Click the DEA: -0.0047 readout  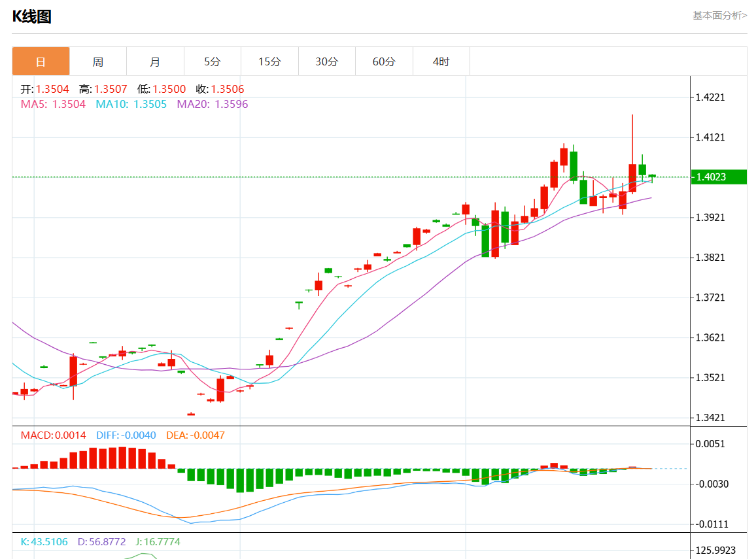click(x=196, y=435)
